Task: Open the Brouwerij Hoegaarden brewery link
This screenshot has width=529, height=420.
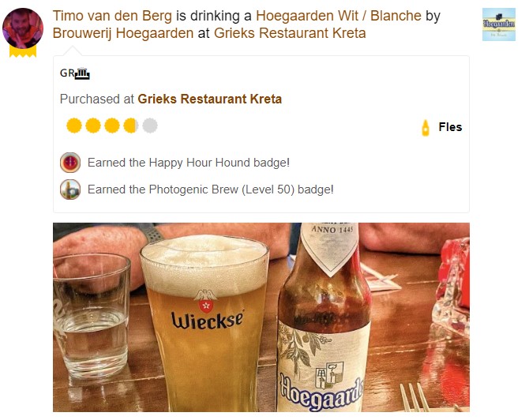Action: point(123,33)
